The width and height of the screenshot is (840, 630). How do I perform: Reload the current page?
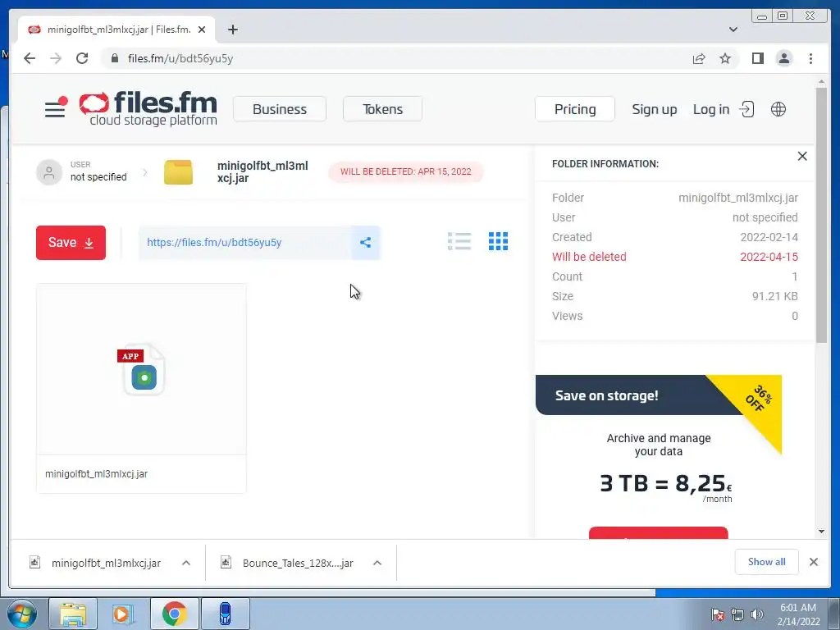point(82,58)
